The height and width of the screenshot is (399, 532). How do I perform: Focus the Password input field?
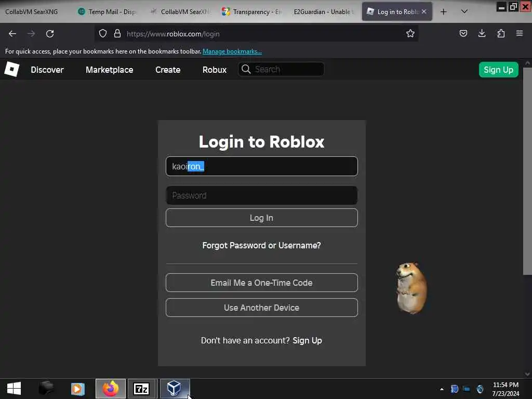pyautogui.click(x=262, y=195)
